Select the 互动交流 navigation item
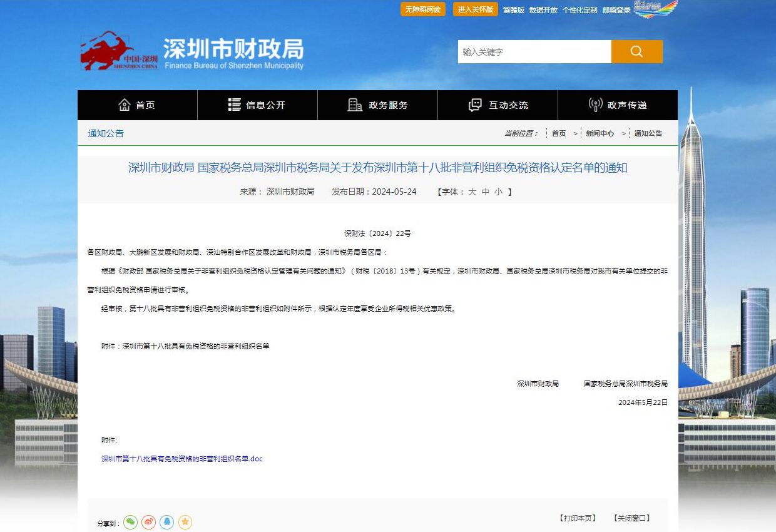Image resolution: width=776 pixels, height=532 pixels. [x=498, y=105]
